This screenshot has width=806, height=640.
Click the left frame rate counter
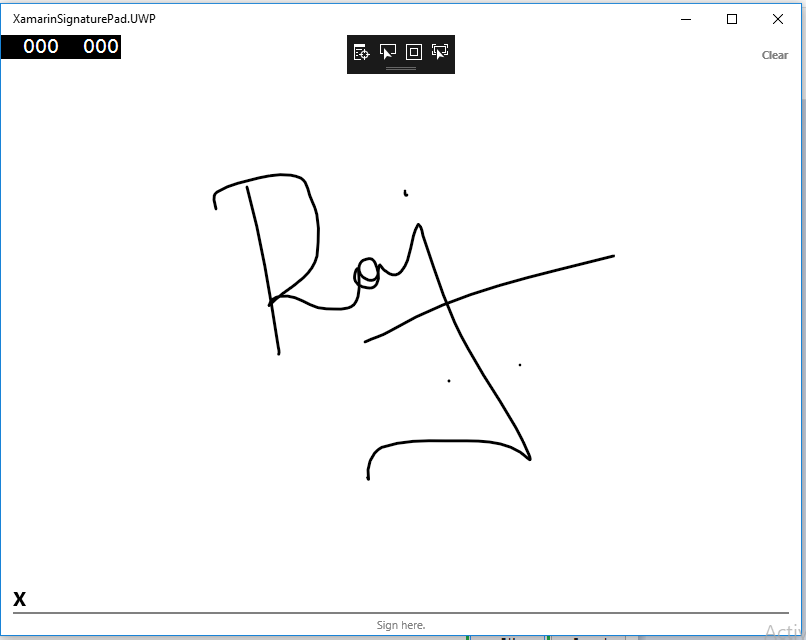[x=40, y=46]
